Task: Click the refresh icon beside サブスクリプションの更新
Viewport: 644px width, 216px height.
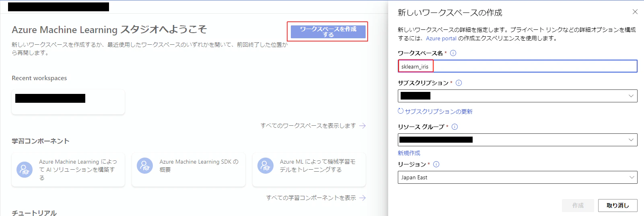Action: pos(401,111)
